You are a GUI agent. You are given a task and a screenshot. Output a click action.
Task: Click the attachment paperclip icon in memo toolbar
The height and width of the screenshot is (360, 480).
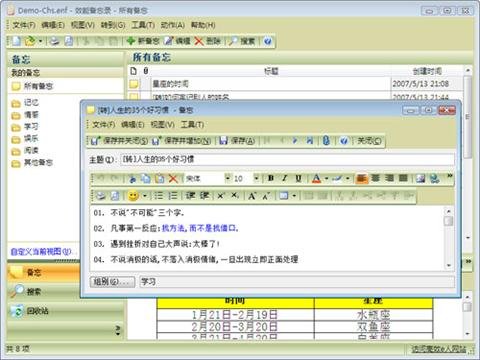coord(326,141)
